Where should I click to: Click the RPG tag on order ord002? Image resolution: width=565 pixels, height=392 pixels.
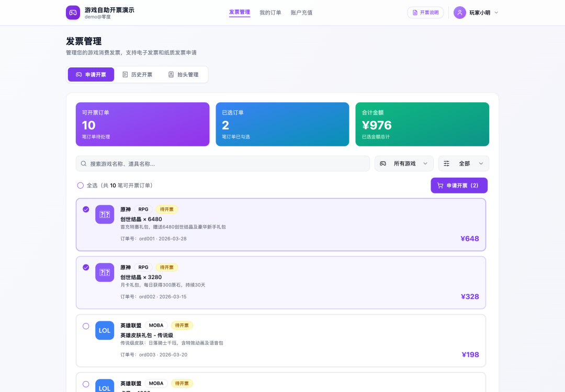click(143, 268)
